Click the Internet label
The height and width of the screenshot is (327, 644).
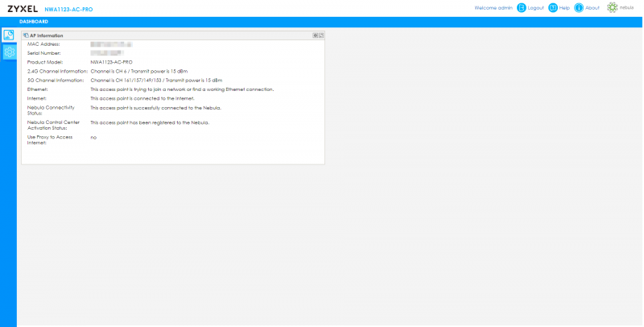pyautogui.click(x=37, y=98)
